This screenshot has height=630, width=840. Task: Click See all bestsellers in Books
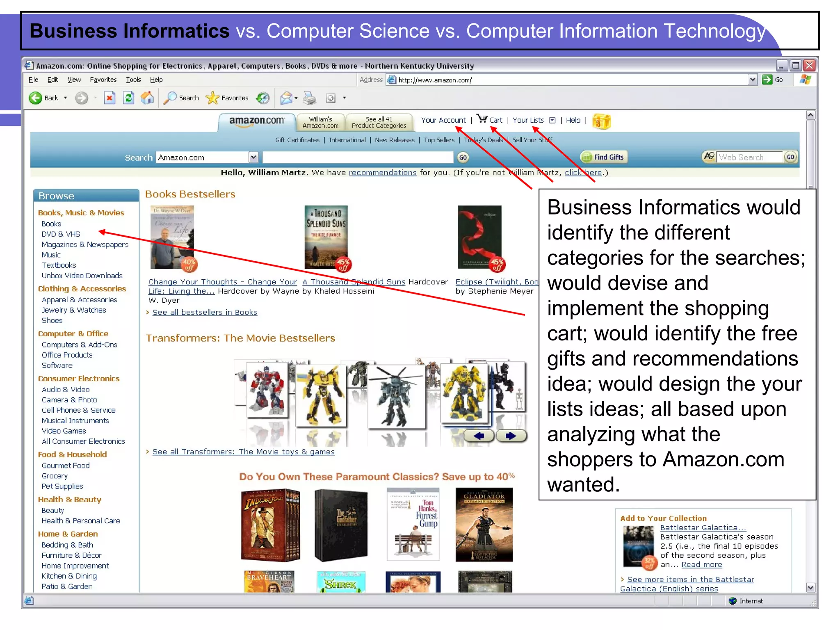click(x=205, y=313)
